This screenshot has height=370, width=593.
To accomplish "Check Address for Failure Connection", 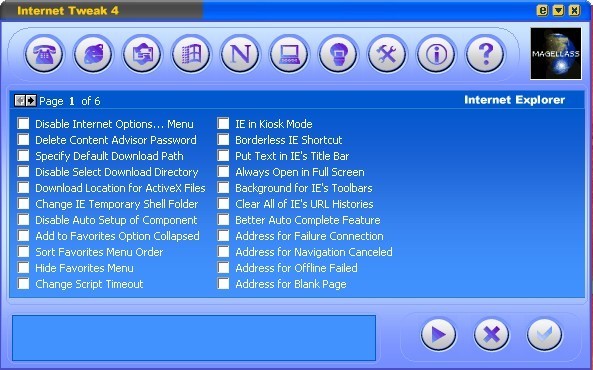I will [x=223, y=236].
